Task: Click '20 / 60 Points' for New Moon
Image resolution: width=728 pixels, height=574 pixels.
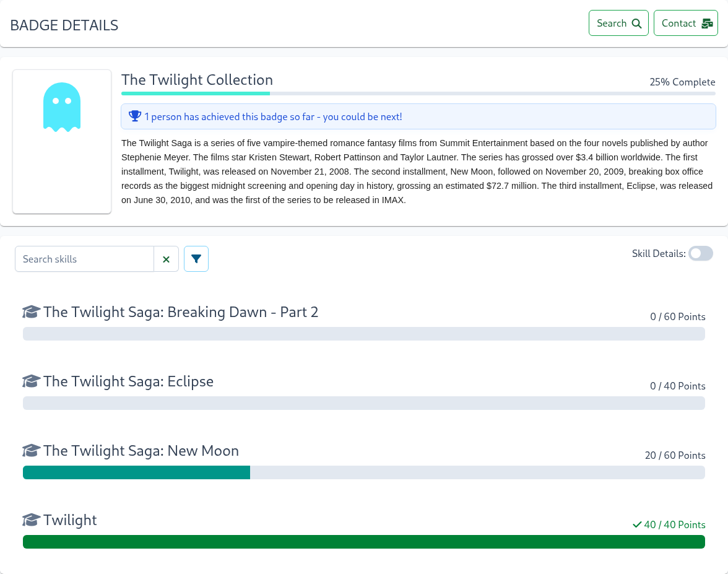Action: [x=675, y=455]
